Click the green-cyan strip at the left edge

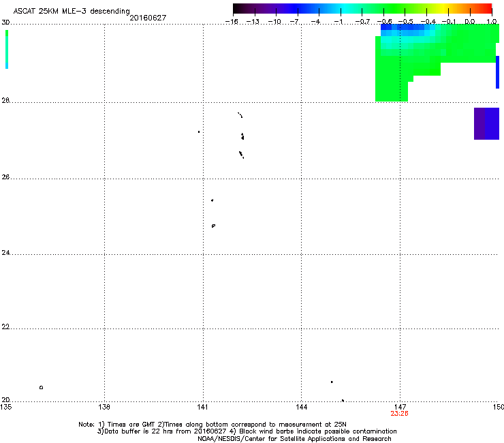7,49
